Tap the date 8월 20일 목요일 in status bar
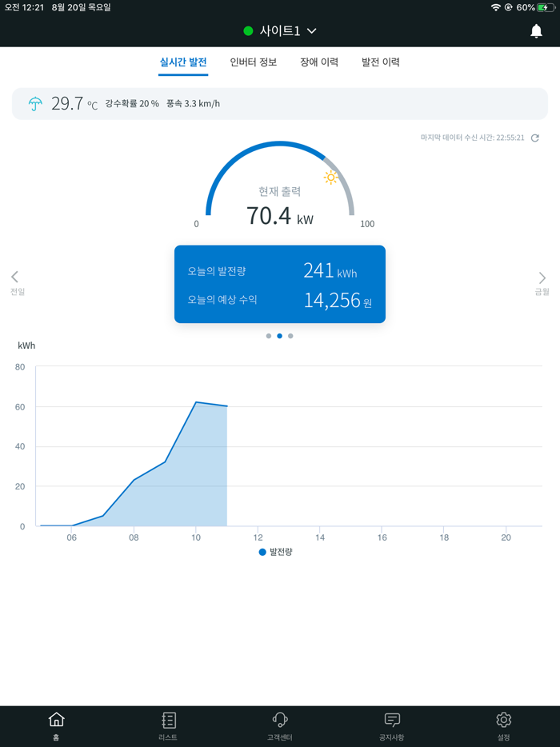Screen dimensions: 560x747 tap(81, 8)
